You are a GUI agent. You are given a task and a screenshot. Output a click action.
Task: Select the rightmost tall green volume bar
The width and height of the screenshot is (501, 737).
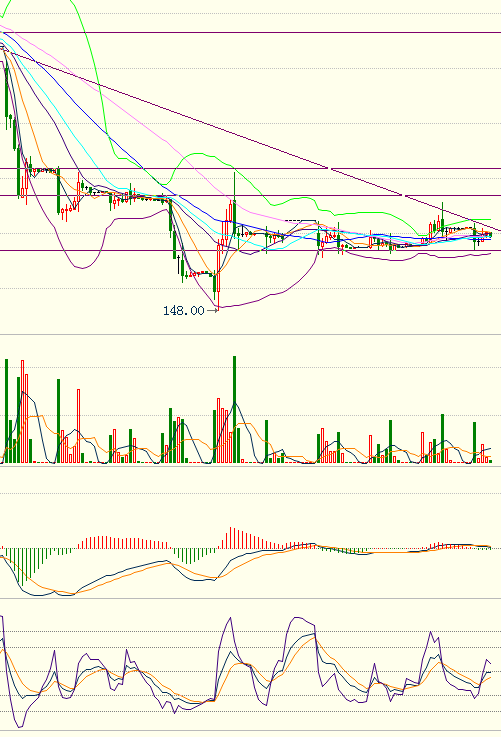click(474, 442)
